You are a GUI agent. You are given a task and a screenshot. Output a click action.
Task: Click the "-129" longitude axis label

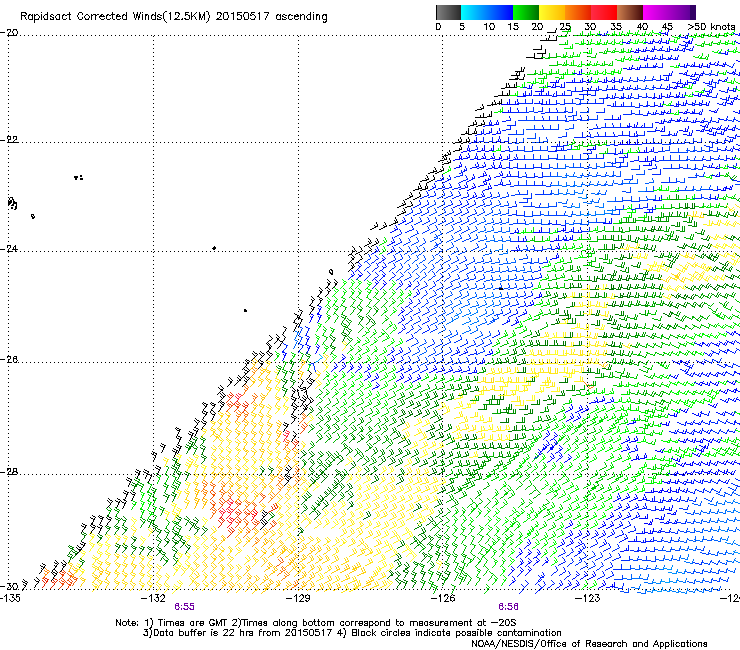(x=298, y=598)
